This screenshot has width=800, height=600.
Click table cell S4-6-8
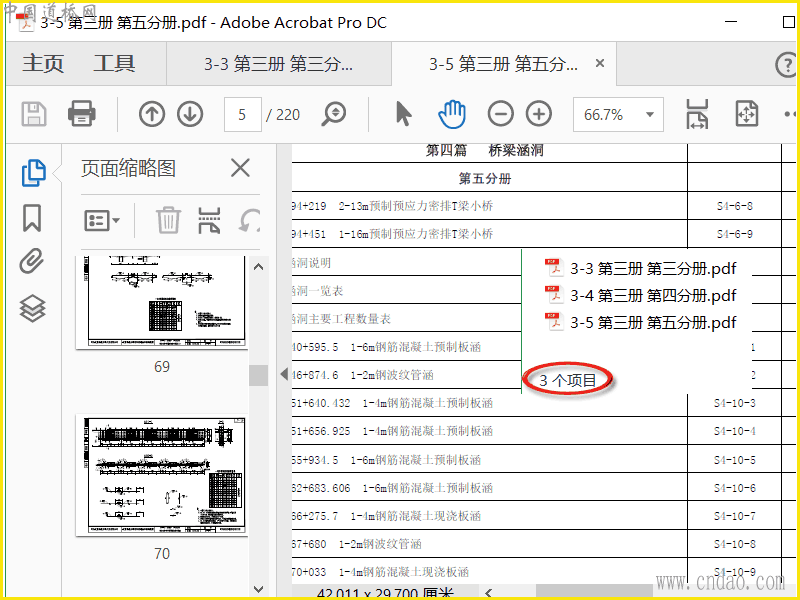coord(735,206)
